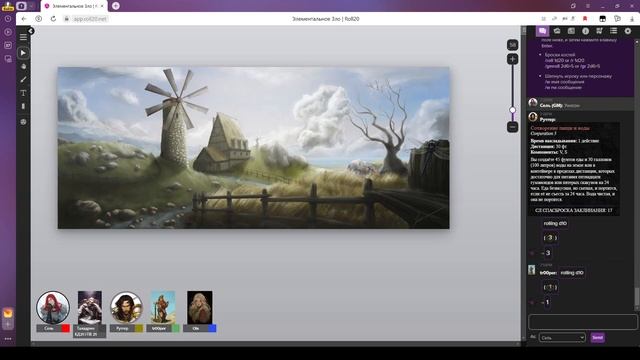The height and width of the screenshot is (360, 640).
Task: Click the green swatch beside tr00per
Action: pyautogui.click(x=176, y=328)
